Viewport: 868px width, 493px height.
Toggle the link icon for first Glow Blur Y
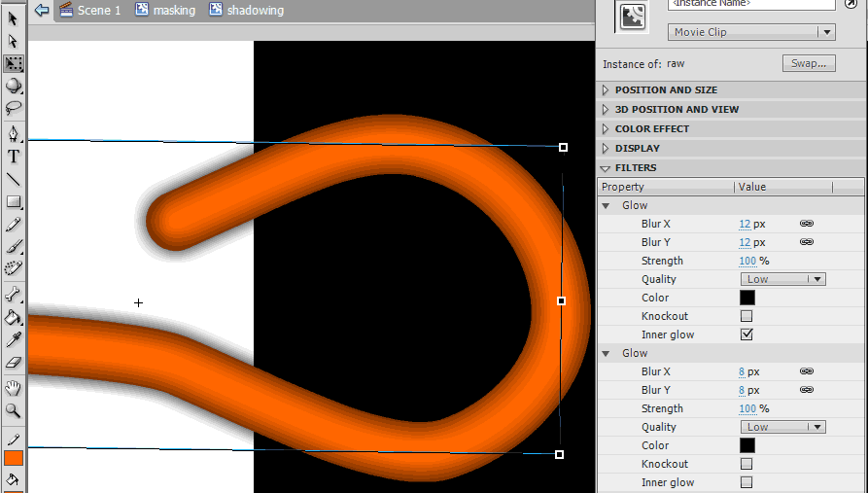pos(807,242)
